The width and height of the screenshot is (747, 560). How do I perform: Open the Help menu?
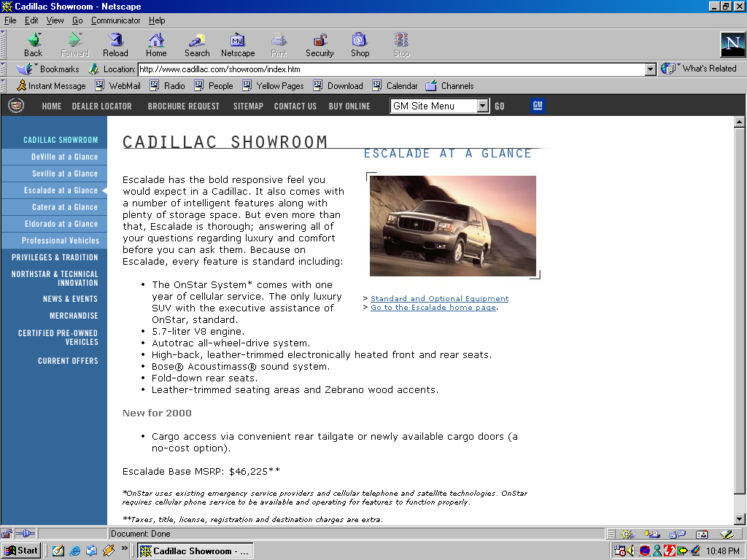157,20
